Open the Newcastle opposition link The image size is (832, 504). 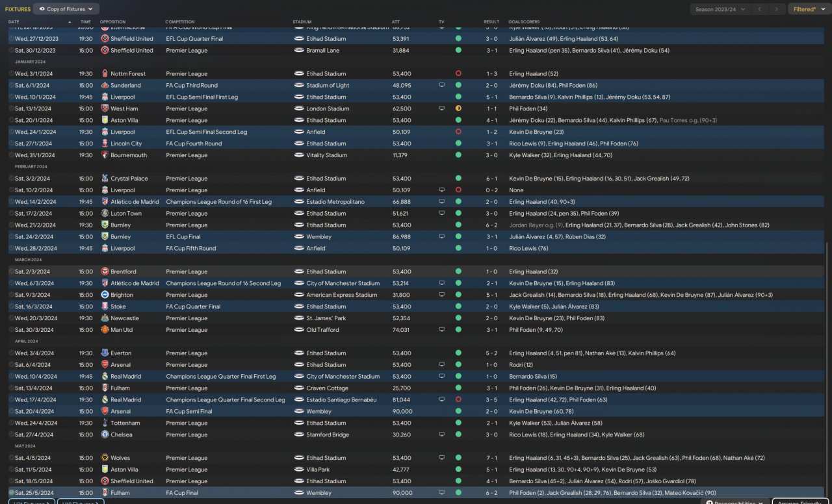[x=125, y=318]
